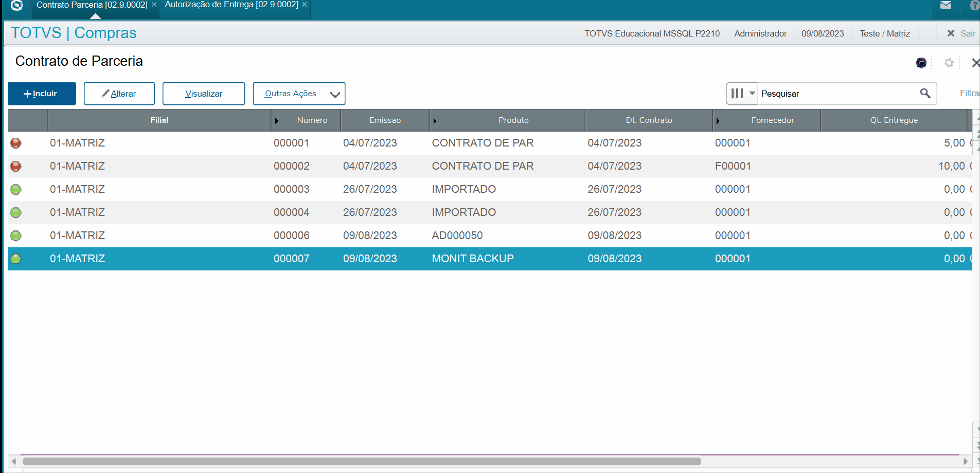The image size is (980, 473).
Task: Open the Outras Ações dropdown
Action: (299, 94)
